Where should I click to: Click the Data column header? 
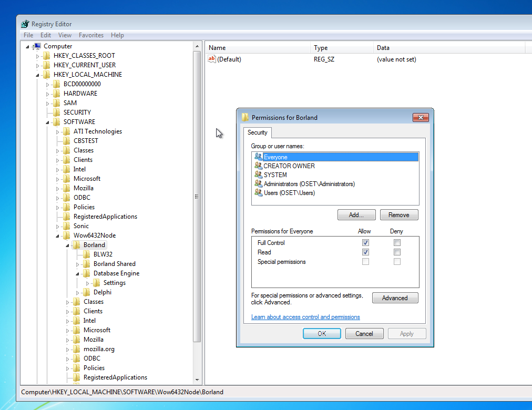pyautogui.click(x=449, y=48)
